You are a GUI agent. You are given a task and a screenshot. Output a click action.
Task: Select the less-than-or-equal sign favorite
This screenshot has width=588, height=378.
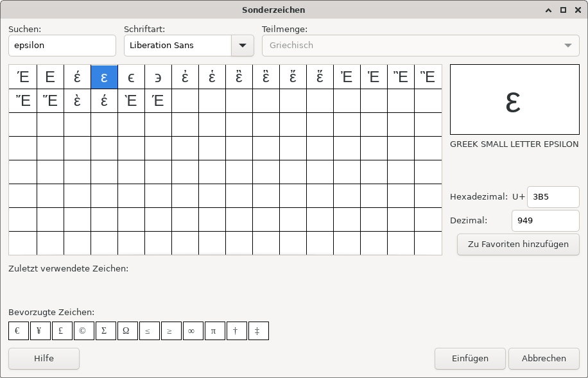click(x=150, y=331)
